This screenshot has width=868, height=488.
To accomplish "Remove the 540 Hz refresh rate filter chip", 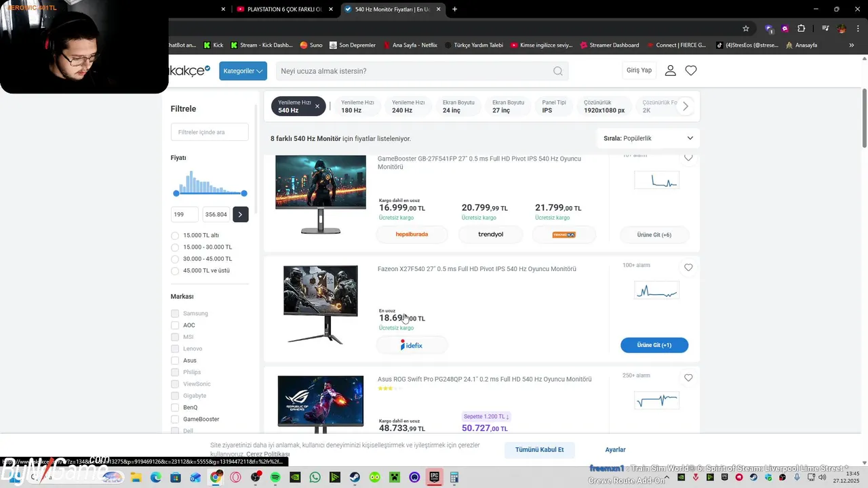I will [317, 106].
